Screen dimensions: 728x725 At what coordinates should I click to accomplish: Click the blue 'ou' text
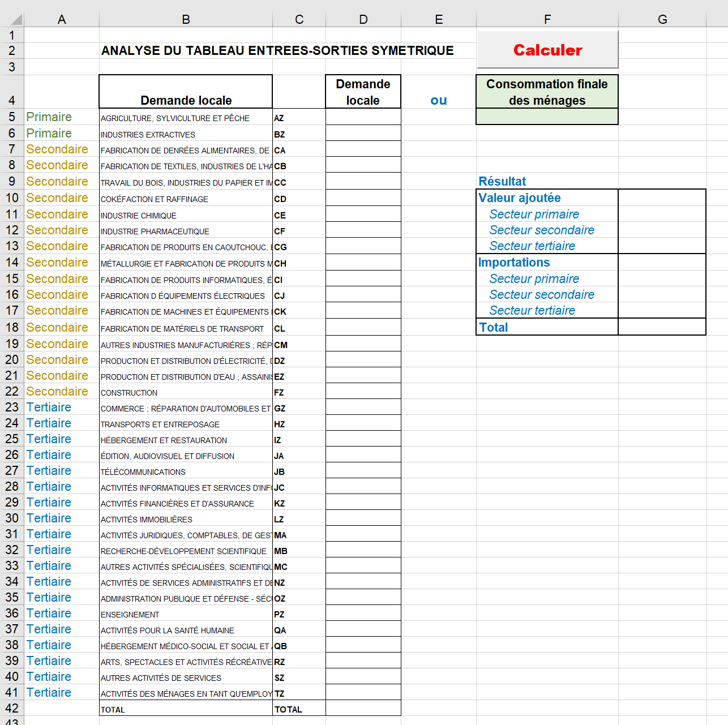[439, 100]
